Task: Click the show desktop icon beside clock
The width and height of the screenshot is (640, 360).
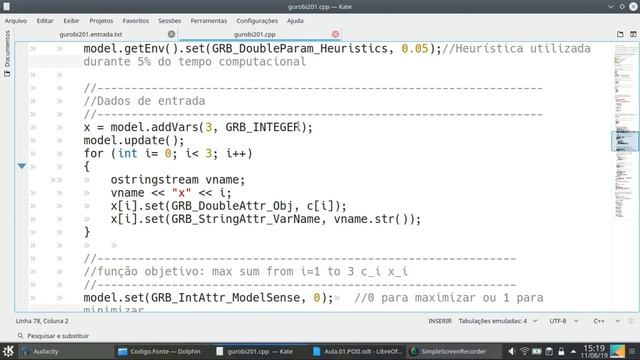Action: 617,351
